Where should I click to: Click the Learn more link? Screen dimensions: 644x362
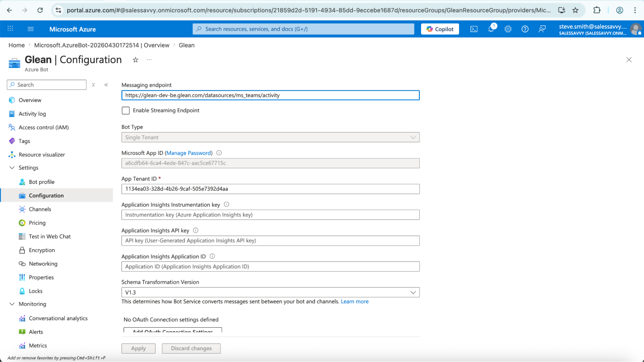[355, 301]
